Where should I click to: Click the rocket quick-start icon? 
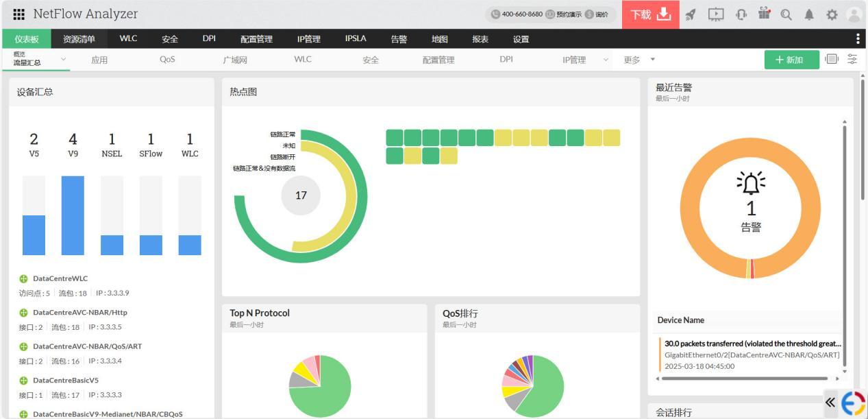pos(691,14)
